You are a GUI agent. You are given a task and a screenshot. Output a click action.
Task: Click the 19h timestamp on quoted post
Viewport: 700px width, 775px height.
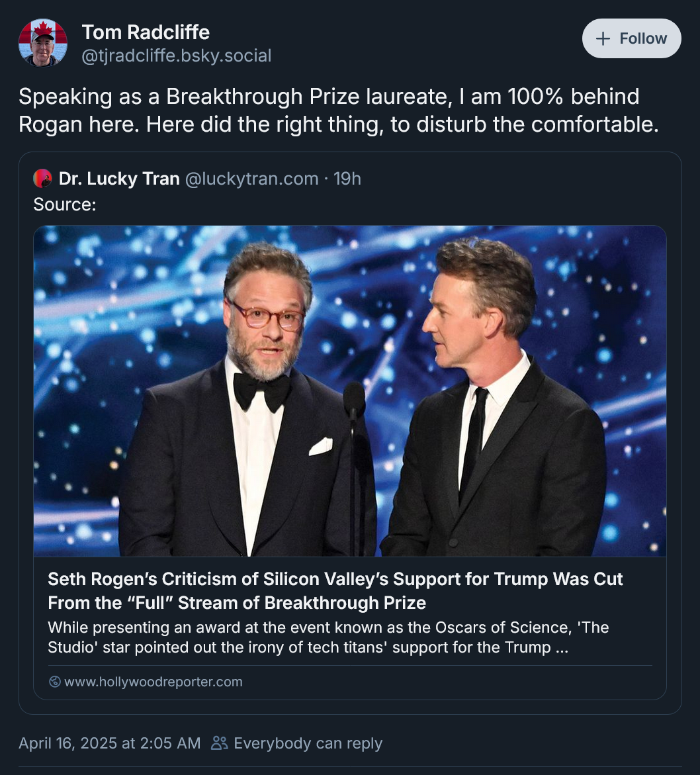pyautogui.click(x=347, y=178)
